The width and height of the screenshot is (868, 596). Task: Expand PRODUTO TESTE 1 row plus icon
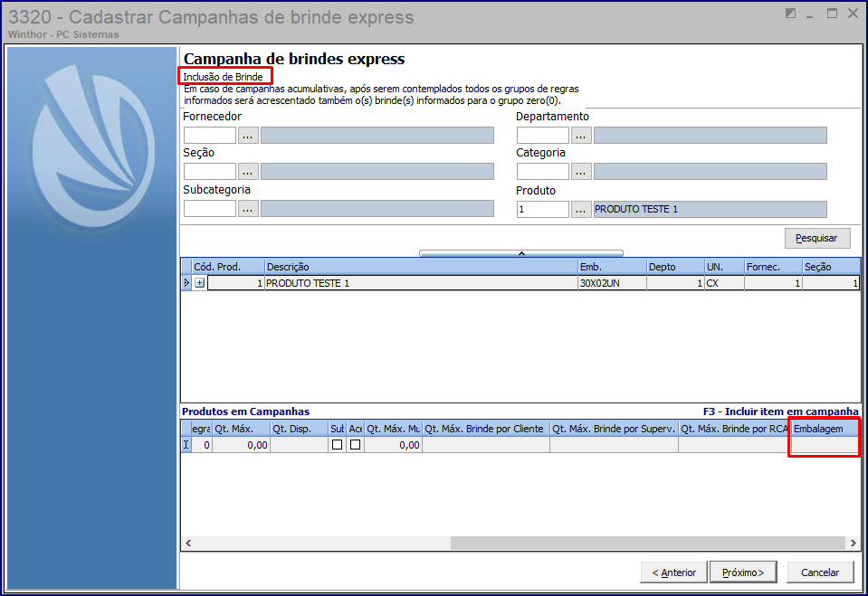click(x=200, y=283)
